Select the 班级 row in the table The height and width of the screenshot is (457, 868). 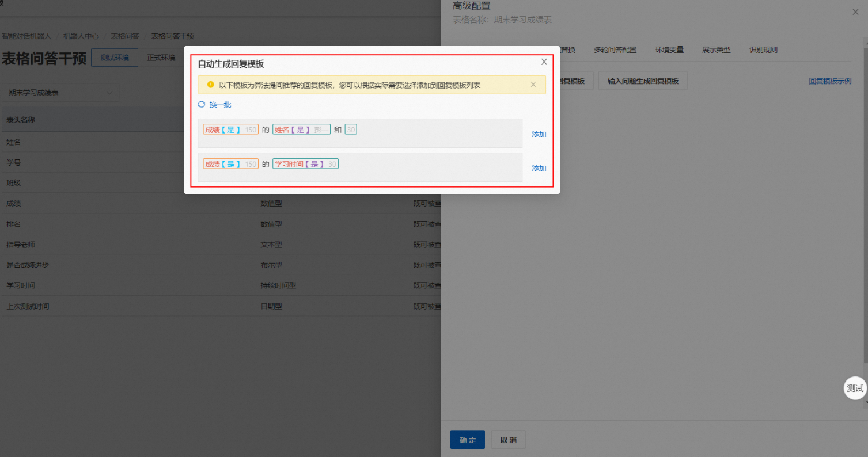pos(221,183)
